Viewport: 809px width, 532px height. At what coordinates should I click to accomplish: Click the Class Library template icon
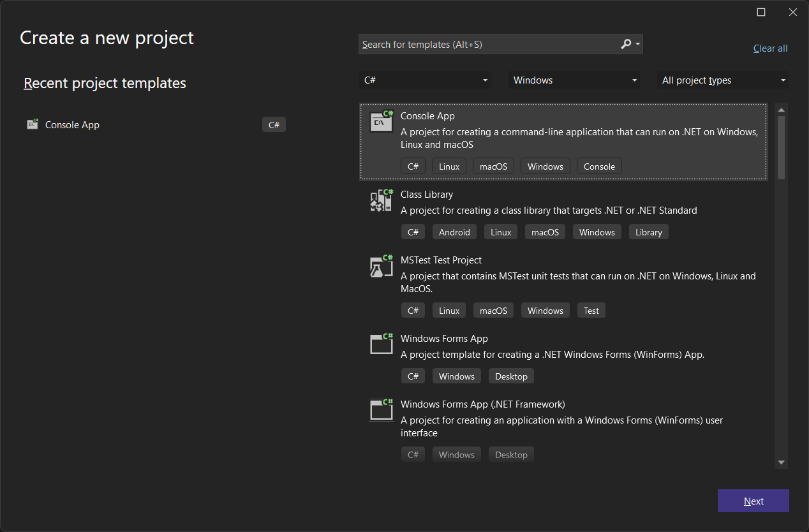coord(382,200)
